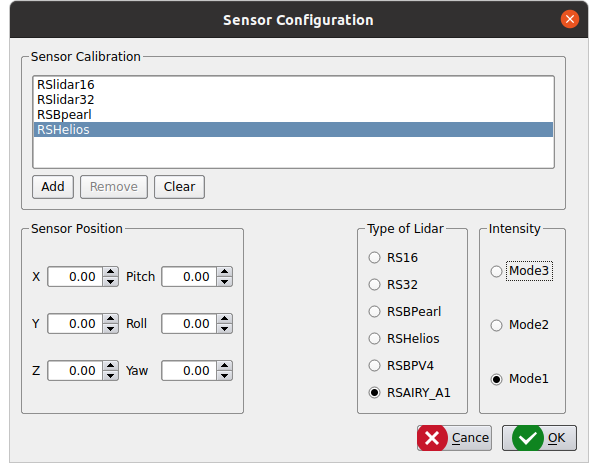Decrease Pitch value with down arrow
Viewport: 598px width, 472px height.
click(225, 281)
